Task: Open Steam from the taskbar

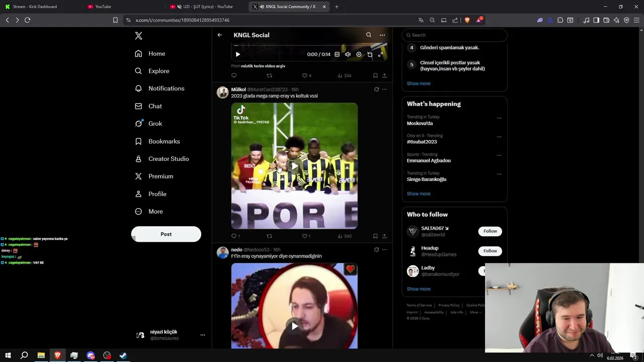Action: (x=123, y=355)
